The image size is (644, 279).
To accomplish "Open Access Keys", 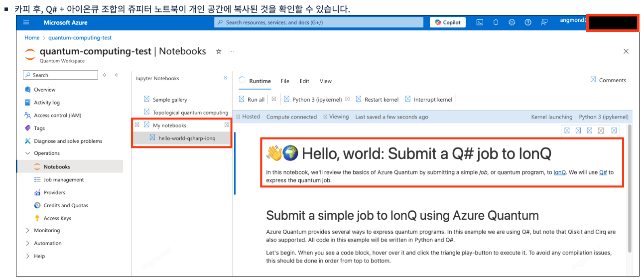I will point(57,218).
